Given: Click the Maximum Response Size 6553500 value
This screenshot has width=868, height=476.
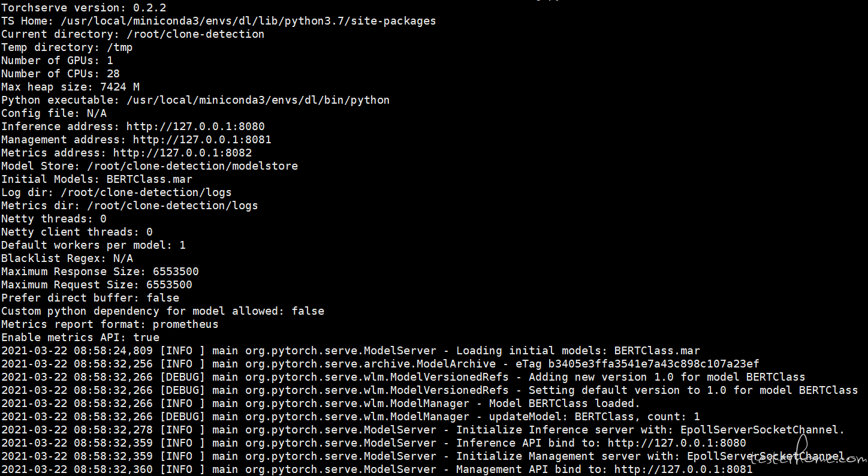Looking at the screenshot, I should [x=176, y=272].
